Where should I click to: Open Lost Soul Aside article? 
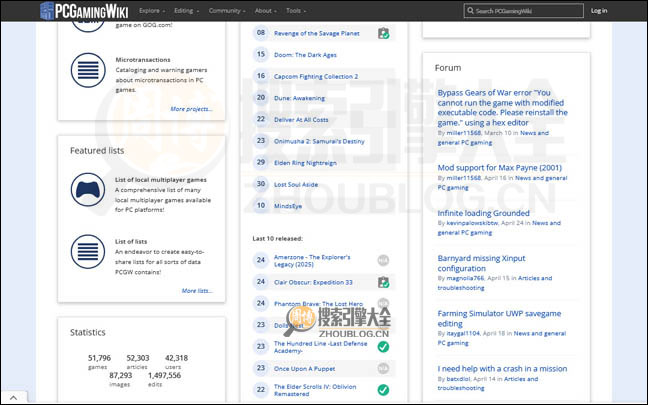tap(296, 185)
